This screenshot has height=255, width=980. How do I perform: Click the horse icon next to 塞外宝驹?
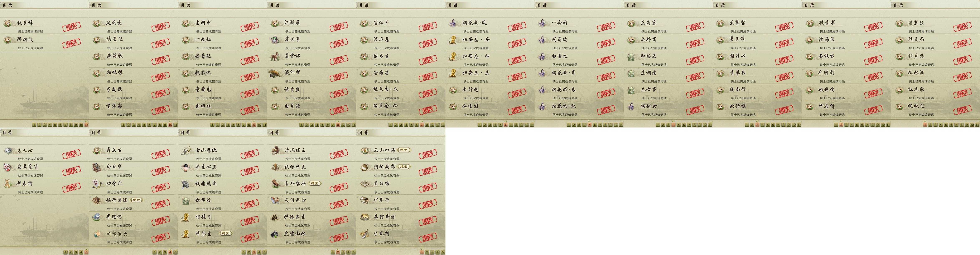pos(275,184)
